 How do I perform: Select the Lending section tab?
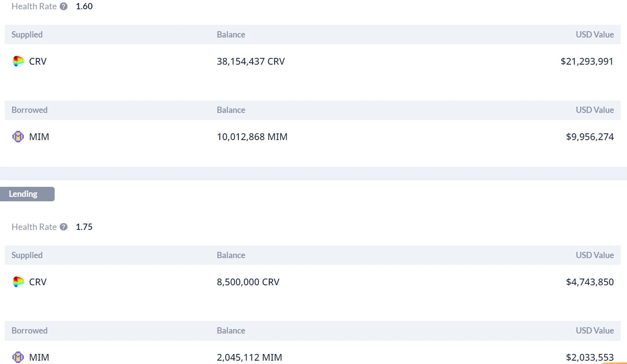27,194
